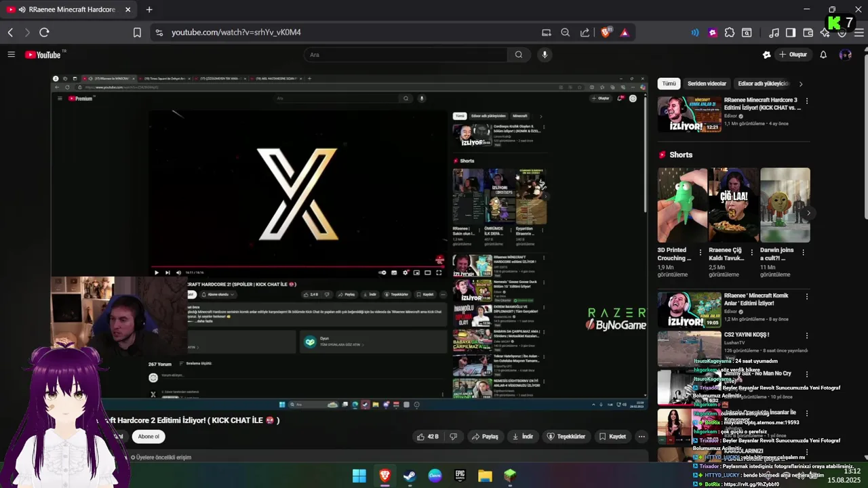Click the icon left of Oluştur button

coord(766,55)
